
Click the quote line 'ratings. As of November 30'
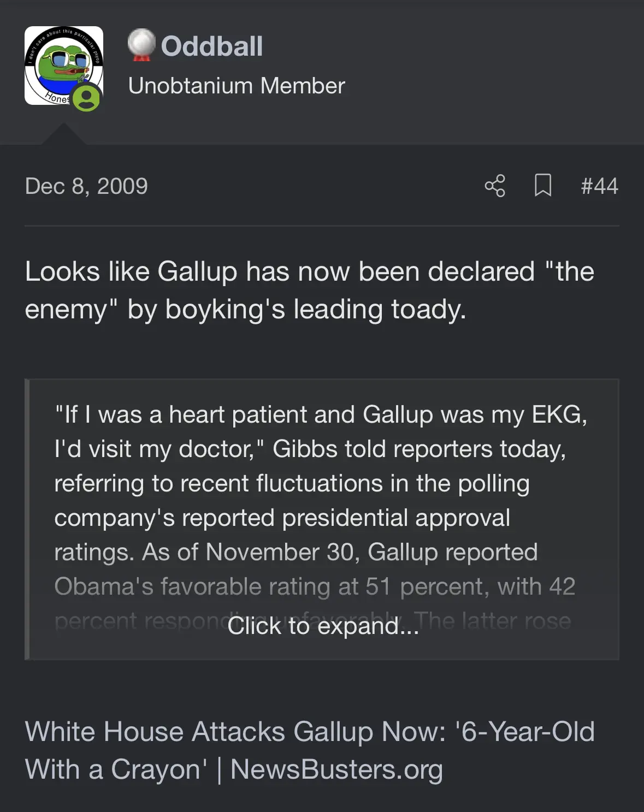(296, 553)
